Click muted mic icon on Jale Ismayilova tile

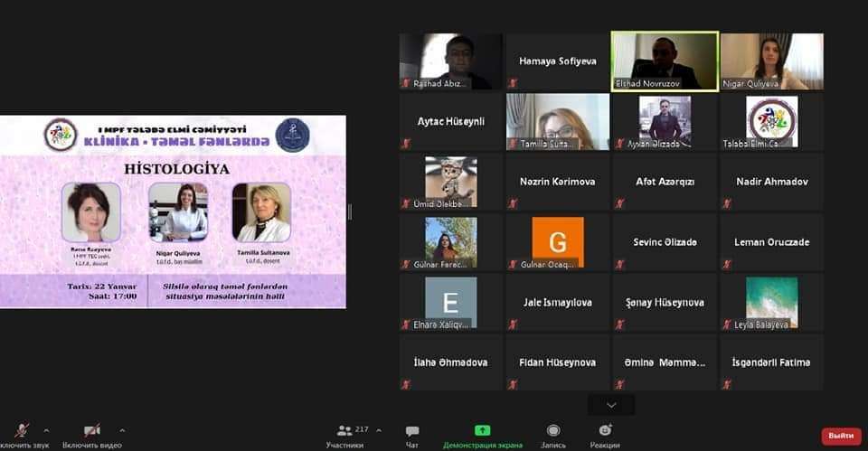(x=514, y=324)
